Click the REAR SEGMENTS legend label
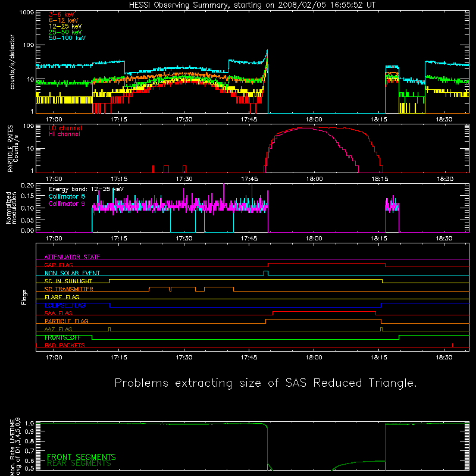 tap(79, 464)
